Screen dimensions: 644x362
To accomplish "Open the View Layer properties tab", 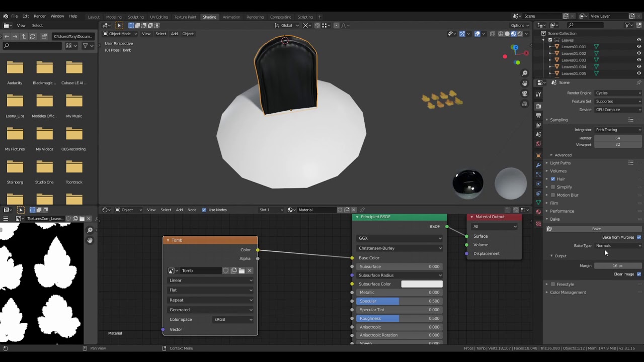I will click(x=538, y=125).
